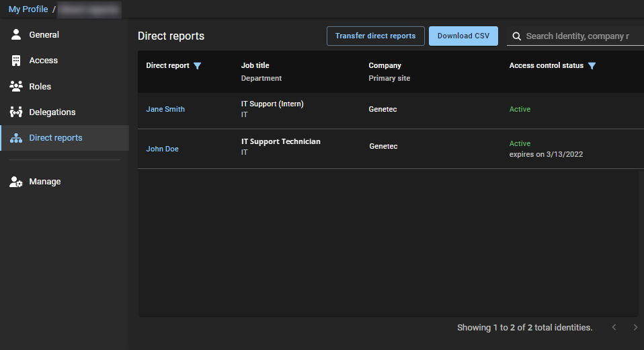Go to previous page of identities
Screen dimensions: 644x350
point(614,327)
